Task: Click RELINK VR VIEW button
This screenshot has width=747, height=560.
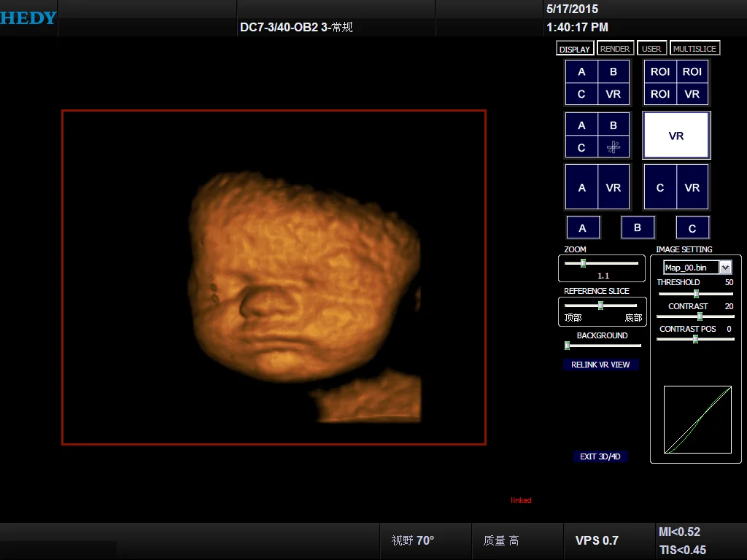Action: point(600,365)
